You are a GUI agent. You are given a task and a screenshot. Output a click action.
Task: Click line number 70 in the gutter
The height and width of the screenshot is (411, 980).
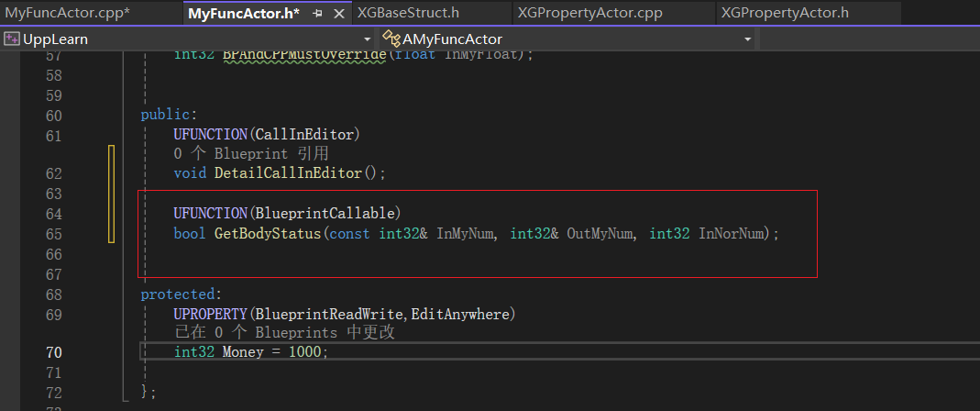(x=54, y=352)
